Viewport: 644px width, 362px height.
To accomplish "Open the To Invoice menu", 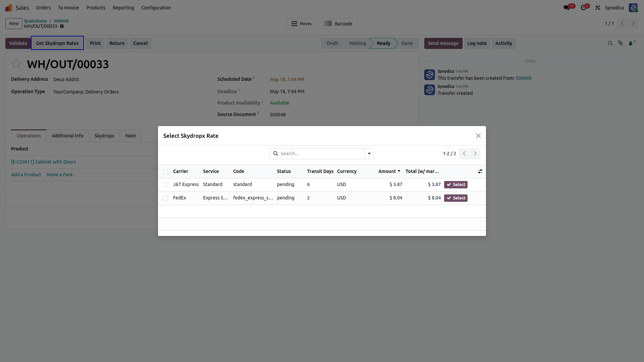I will coord(68,7).
